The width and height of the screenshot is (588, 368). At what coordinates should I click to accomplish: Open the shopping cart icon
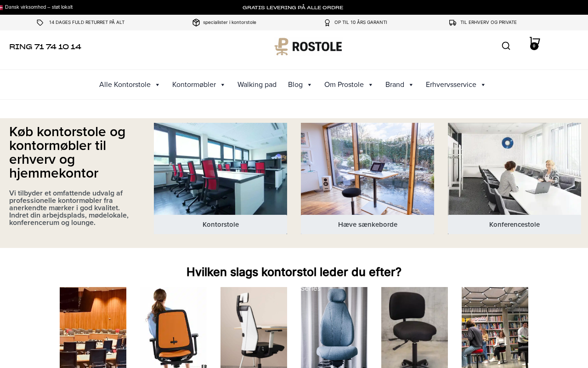[x=534, y=43]
